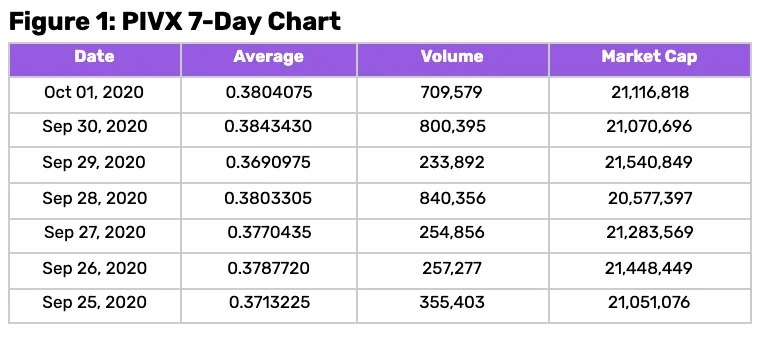Click the Average column header
Viewport: 774px width, 360px height.
pyautogui.click(x=269, y=56)
